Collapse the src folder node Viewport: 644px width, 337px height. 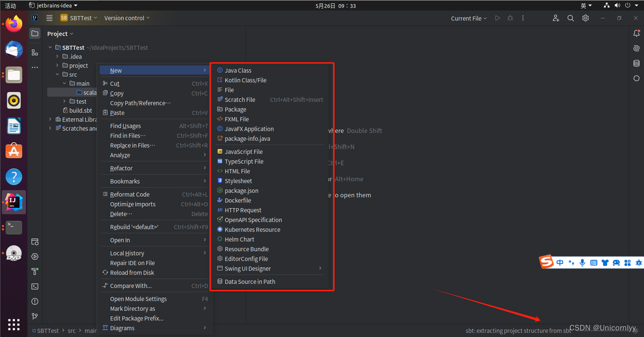pos(57,74)
